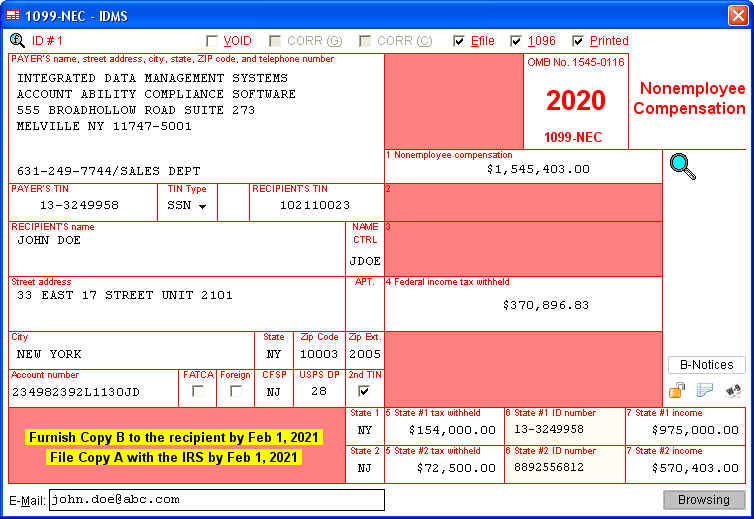Click the form icon in title bar
The width and height of the screenshot is (754, 519).
tap(13, 16)
